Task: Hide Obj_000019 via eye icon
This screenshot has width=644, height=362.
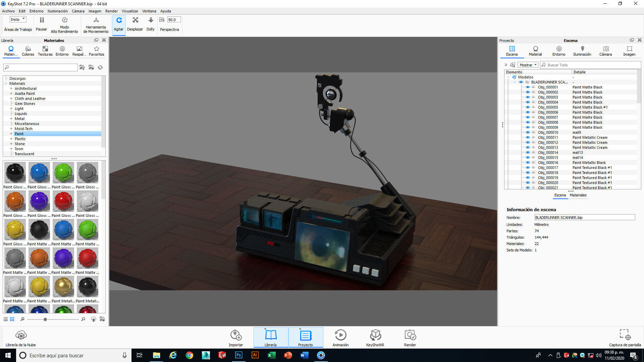Action: (528, 178)
